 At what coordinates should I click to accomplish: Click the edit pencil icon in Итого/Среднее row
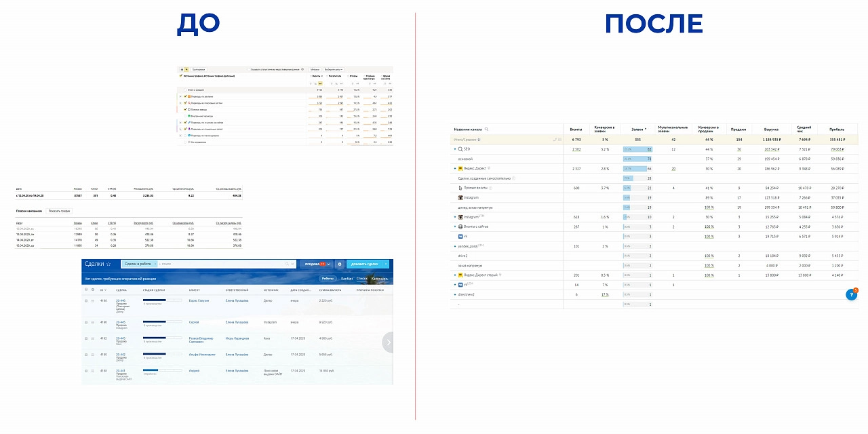554,139
